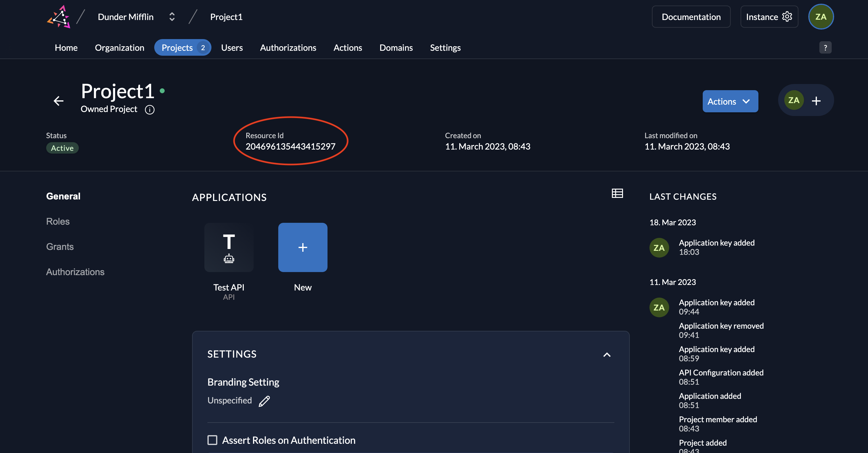Open the Actions dropdown on Project1
This screenshot has width=868, height=453.
[730, 101]
